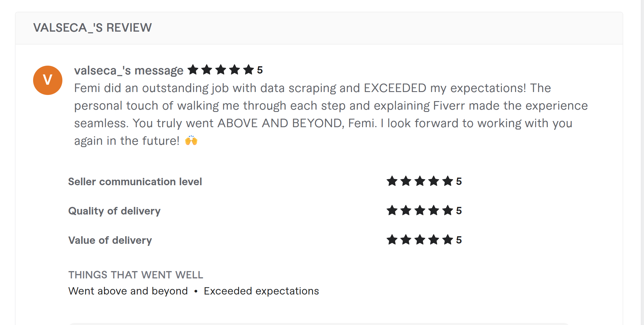Viewport: 644px width, 325px height.
Task: Click the valseca_'s message username
Action: [129, 71]
